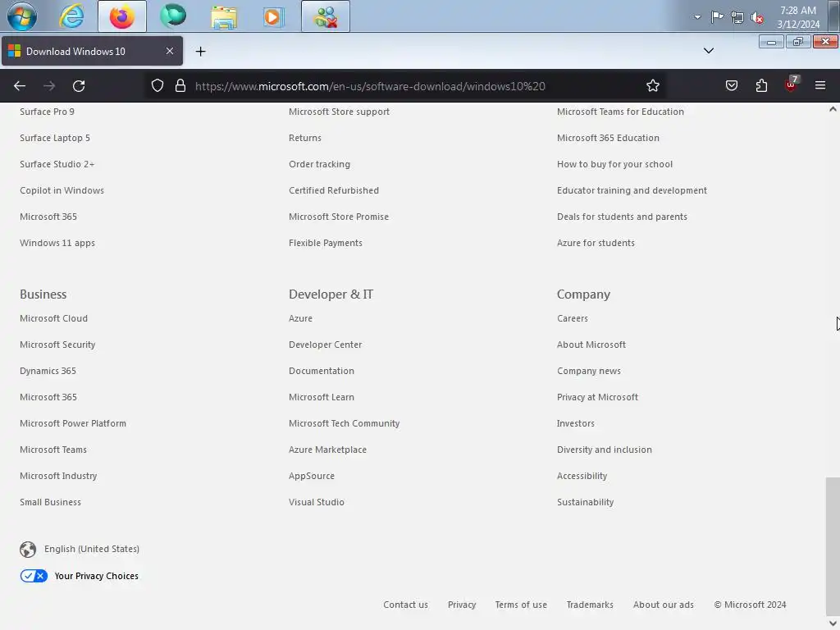840x630 pixels.
Task: Open Flexible Payments link
Action: point(326,243)
